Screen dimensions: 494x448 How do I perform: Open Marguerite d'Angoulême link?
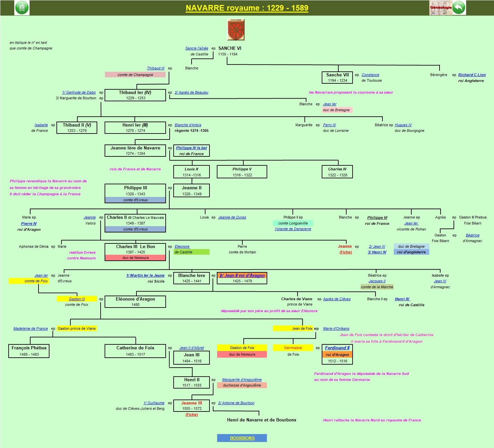point(242,380)
